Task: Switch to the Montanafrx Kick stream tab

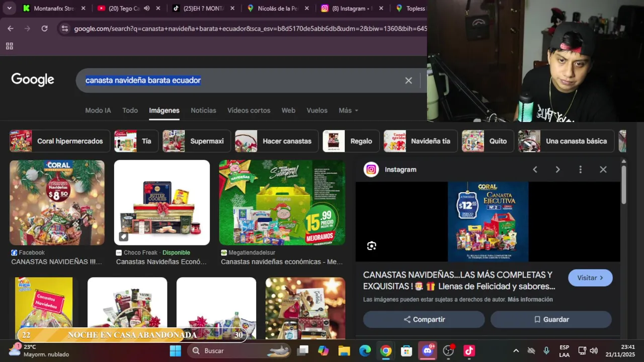Action: click(x=54, y=8)
